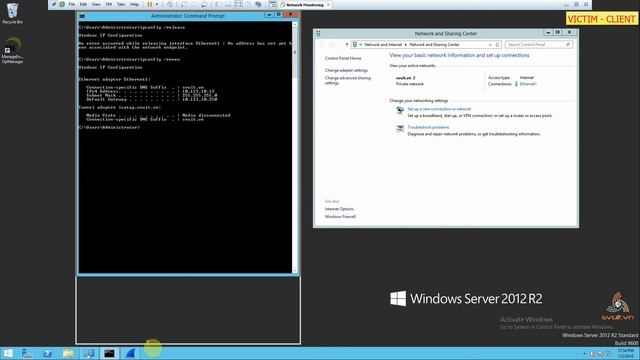Launch PowerShell from the taskbar
Image resolution: width=640 pixels, height=360 pixels.
click(47, 353)
